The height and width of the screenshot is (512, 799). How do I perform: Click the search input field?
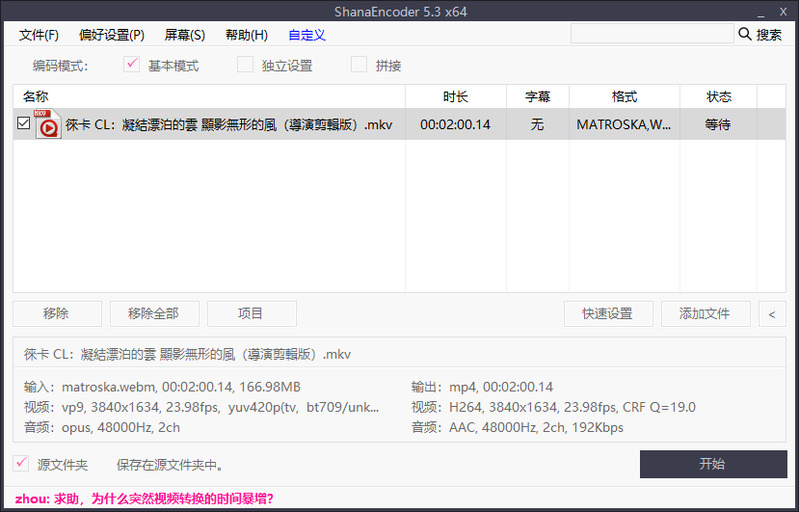651,34
